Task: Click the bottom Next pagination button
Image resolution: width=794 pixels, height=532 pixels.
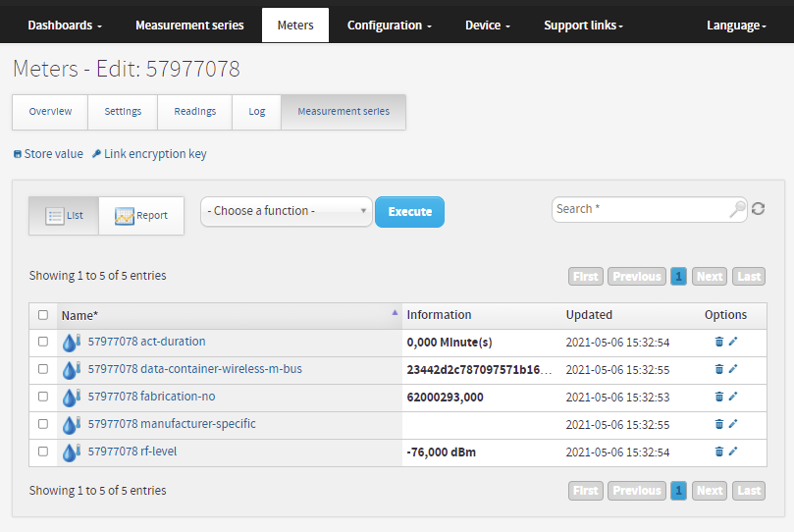Action: click(x=710, y=491)
